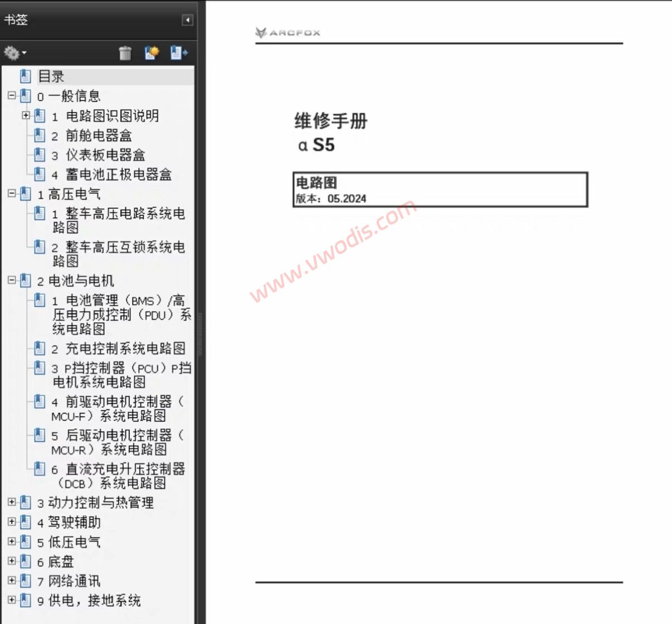Click the 书签 panel title
Image resolution: width=672 pixels, height=624 pixels.
[x=16, y=20]
